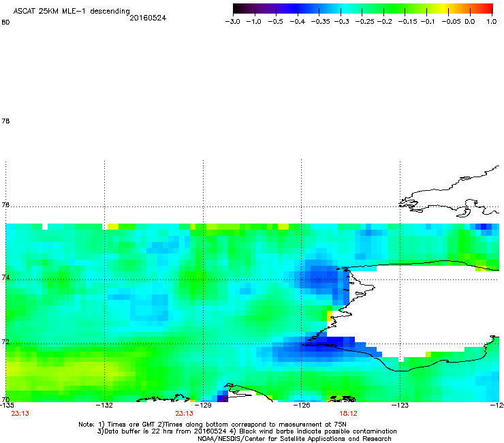
Task: Click the color bar label 0.0
Action: click(470, 22)
